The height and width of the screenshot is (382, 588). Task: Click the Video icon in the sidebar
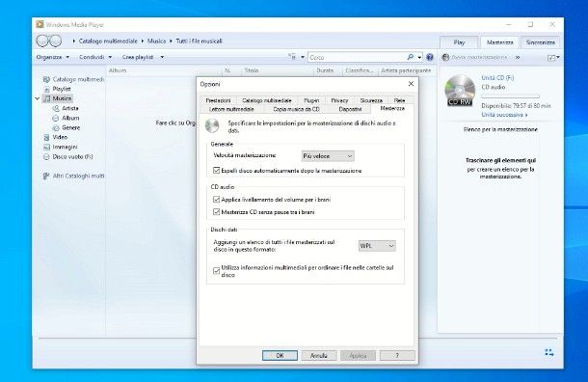tap(46, 137)
